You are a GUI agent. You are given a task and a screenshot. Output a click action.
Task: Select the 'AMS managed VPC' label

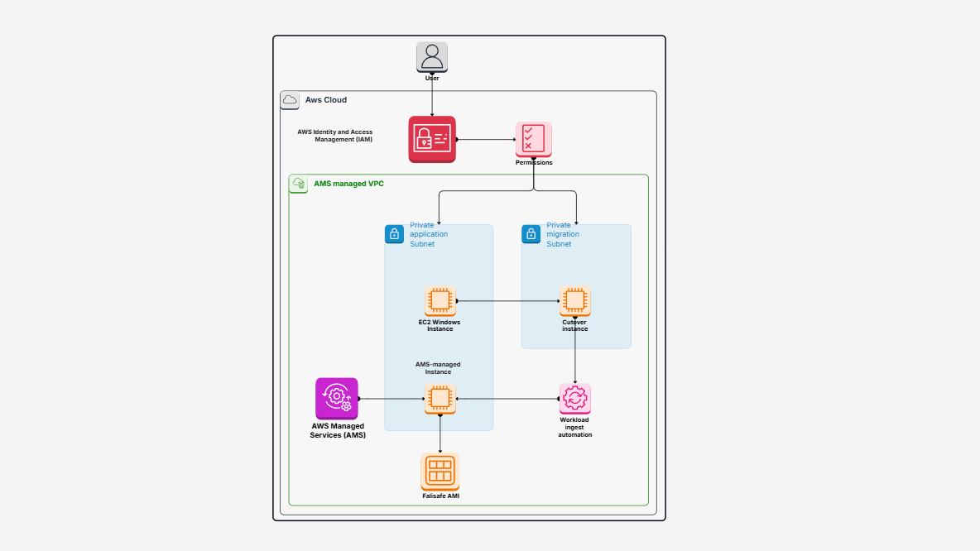coord(348,184)
